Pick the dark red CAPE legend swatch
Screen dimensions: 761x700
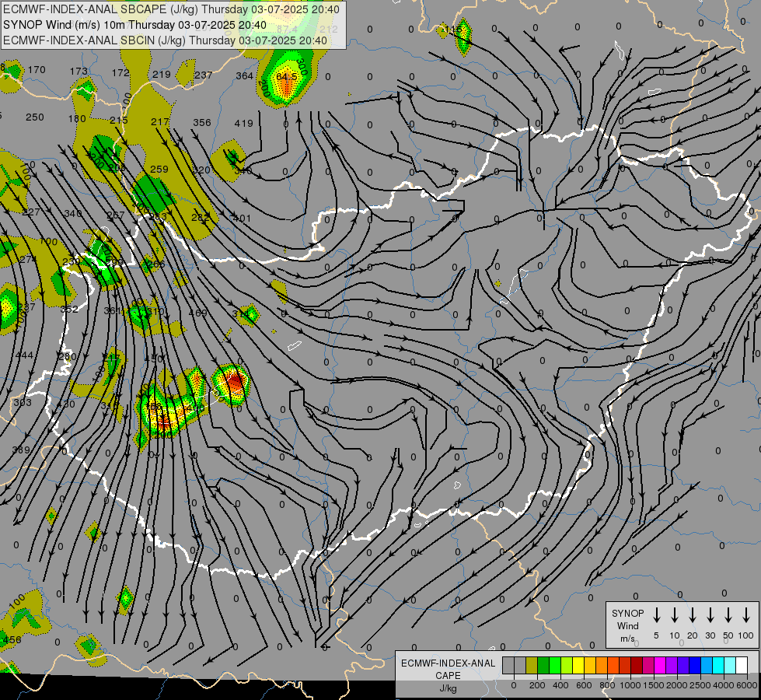tap(637, 665)
